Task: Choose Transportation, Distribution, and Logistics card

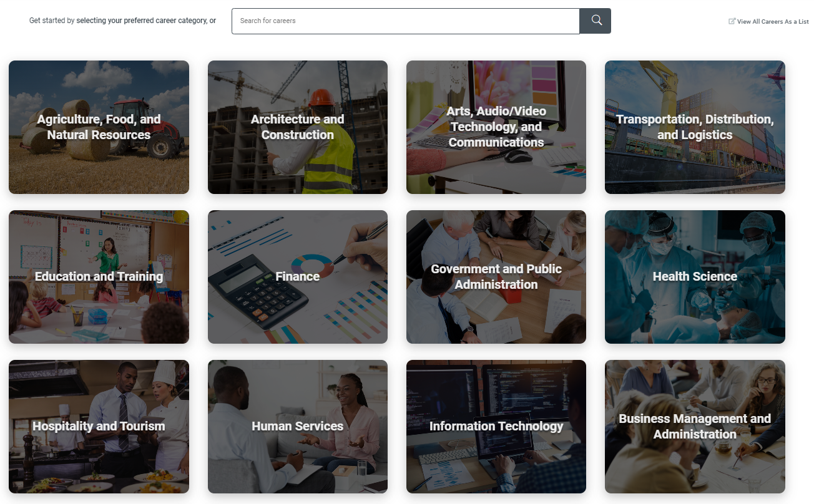Action: [x=695, y=127]
